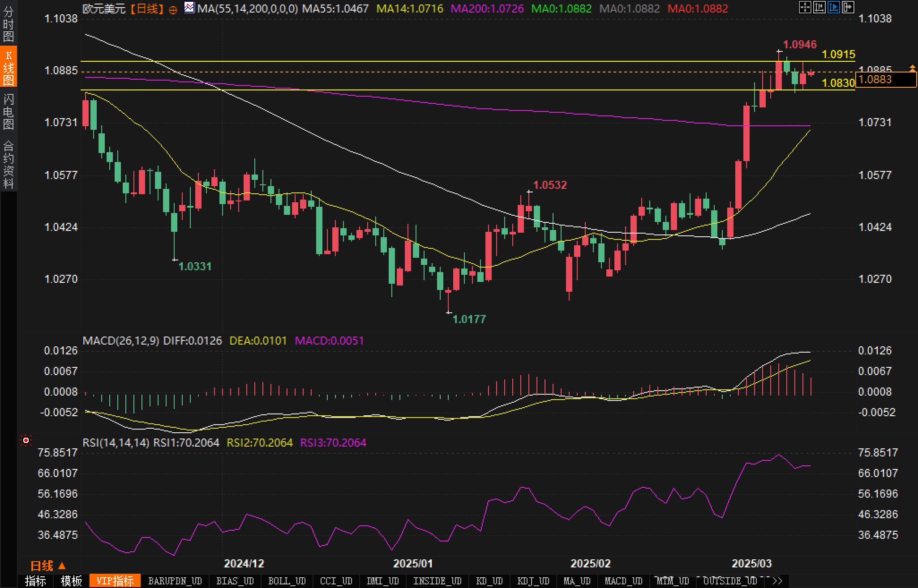The height and width of the screenshot is (588, 918).
Task: Apply the OUTSIDE_UD indicator
Action: pyautogui.click(x=730, y=581)
